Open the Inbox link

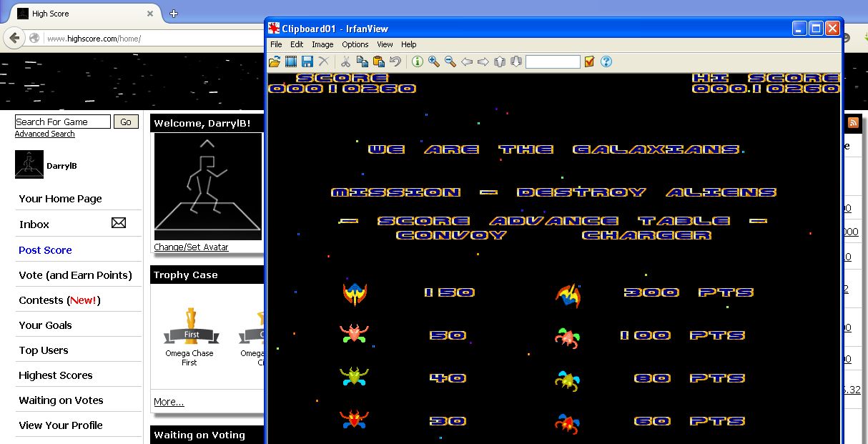(x=34, y=224)
